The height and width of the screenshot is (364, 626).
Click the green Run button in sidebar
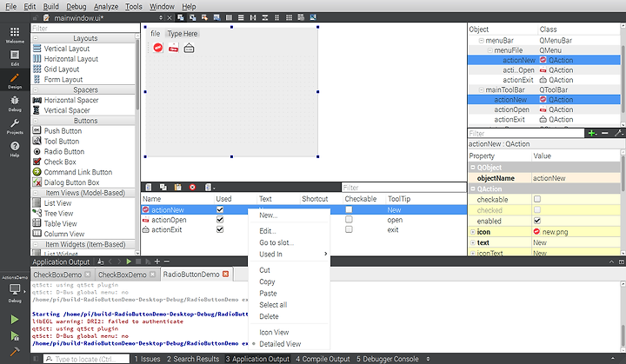point(15,320)
